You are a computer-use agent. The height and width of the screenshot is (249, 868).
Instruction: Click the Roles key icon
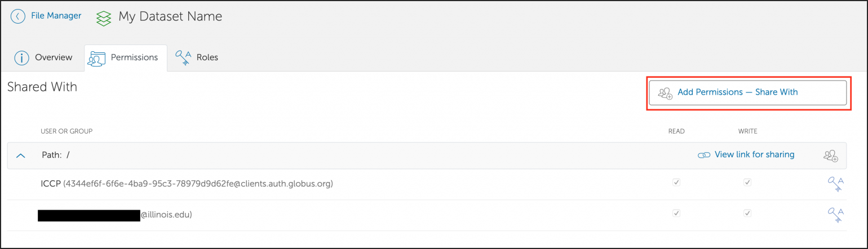coord(184,57)
